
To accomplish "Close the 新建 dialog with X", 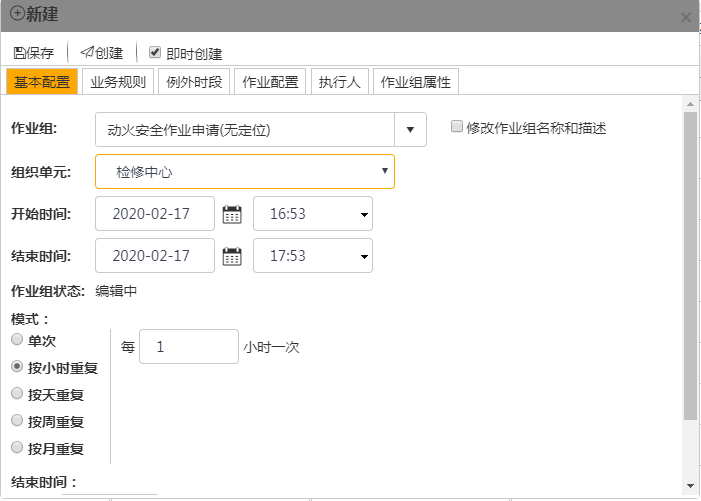I will pyautogui.click(x=686, y=17).
